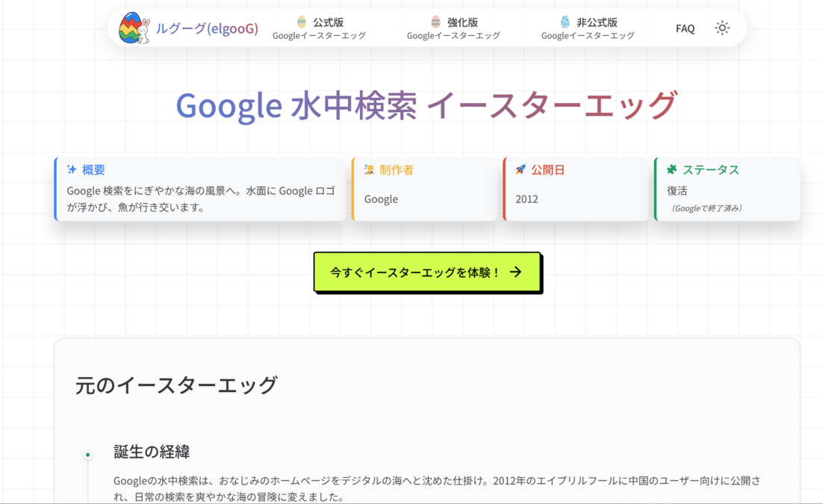Image resolution: width=823 pixels, height=504 pixels.
Task: Click the yellow egg icon beside 公式版
Action: click(302, 22)
